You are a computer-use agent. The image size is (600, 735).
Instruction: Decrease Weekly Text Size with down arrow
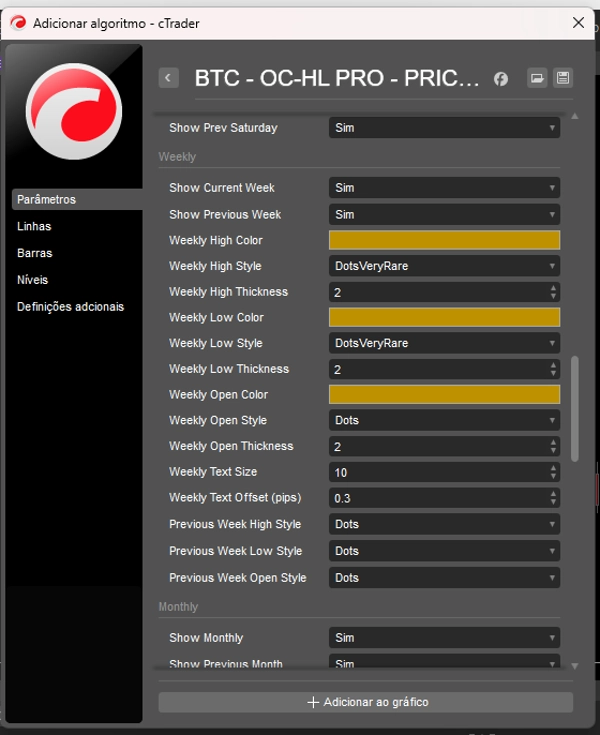point(554,476)
